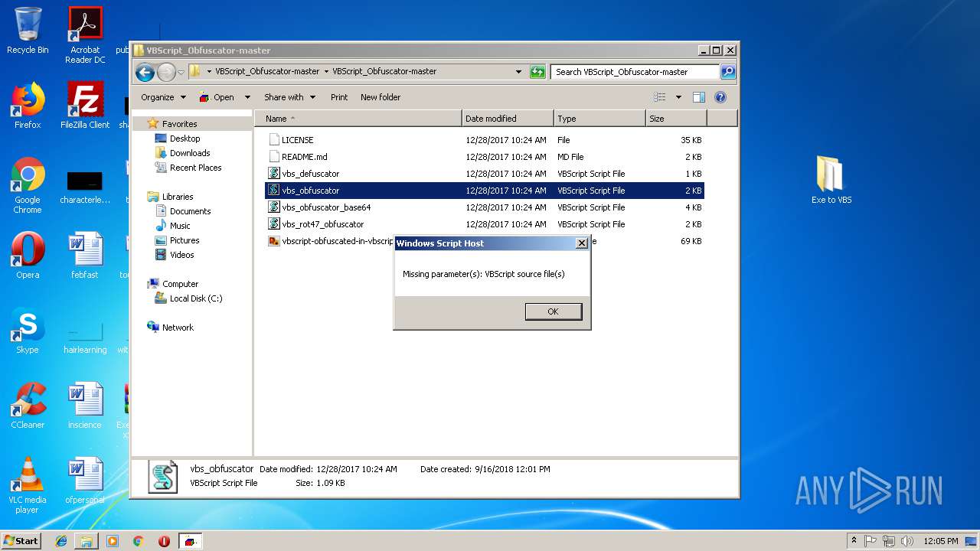Select Computer in navigation pane

pos(180,284)
